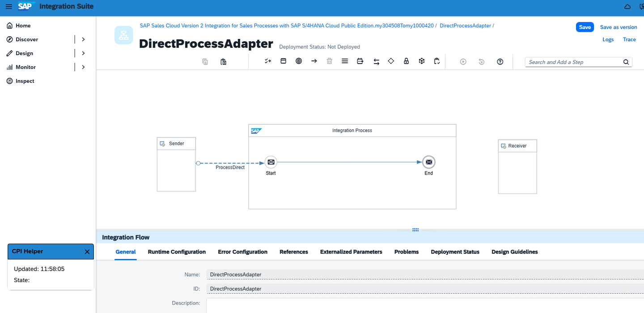The width and height of the screenshot is (644, 313).
Task: Click the paste clipboard icon in toolbar
Action: pos(223,61)
